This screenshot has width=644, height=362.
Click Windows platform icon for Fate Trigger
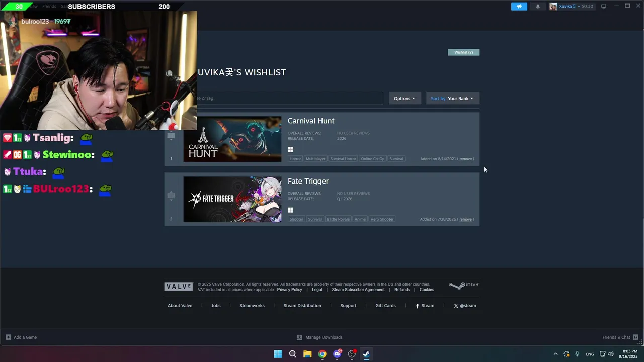coord(290,210)
